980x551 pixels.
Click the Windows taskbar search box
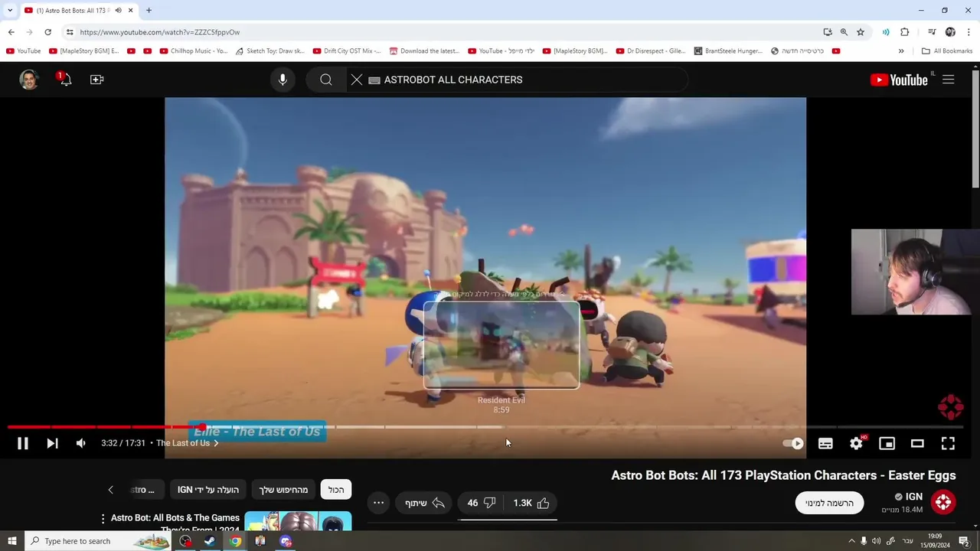point(98,541)
